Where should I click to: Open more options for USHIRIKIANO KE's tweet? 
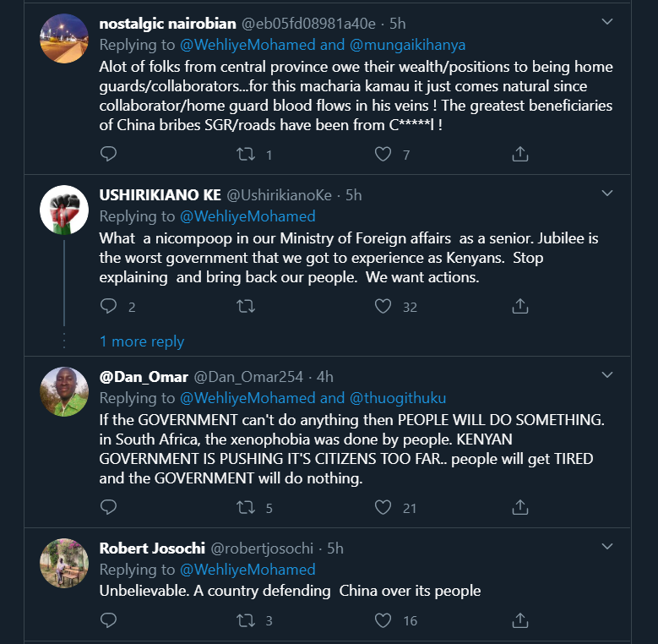pyautogui.click(x=606, y=194)
